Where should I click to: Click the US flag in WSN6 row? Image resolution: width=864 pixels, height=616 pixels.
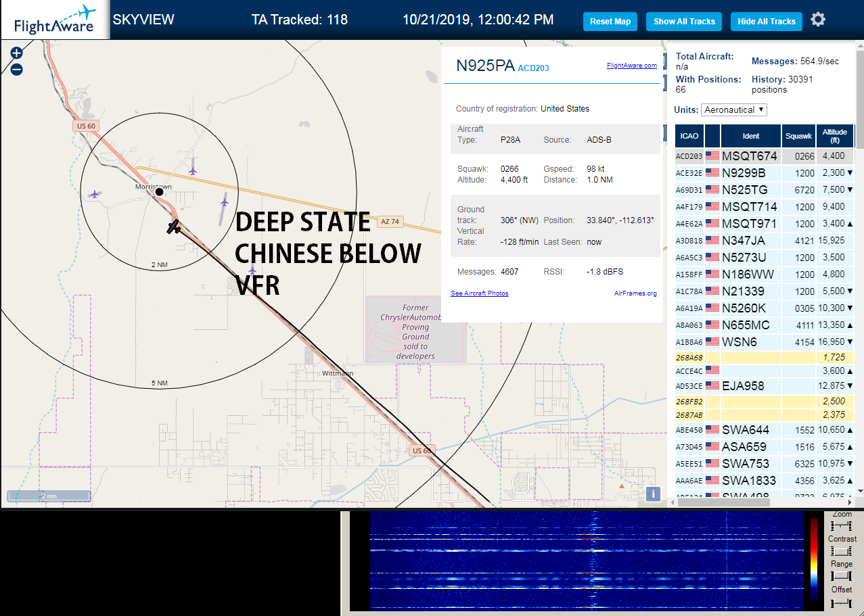point(712,342)
